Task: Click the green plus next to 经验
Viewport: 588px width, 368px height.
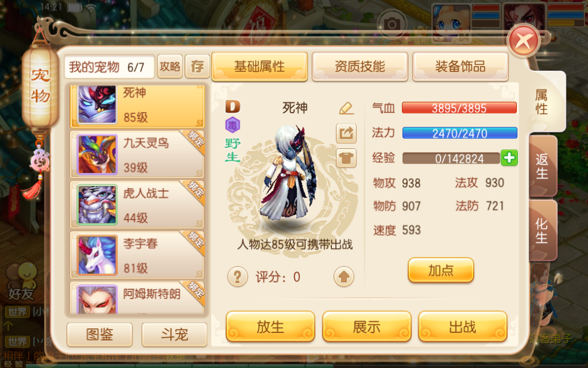Action: (x=509, y=158)
